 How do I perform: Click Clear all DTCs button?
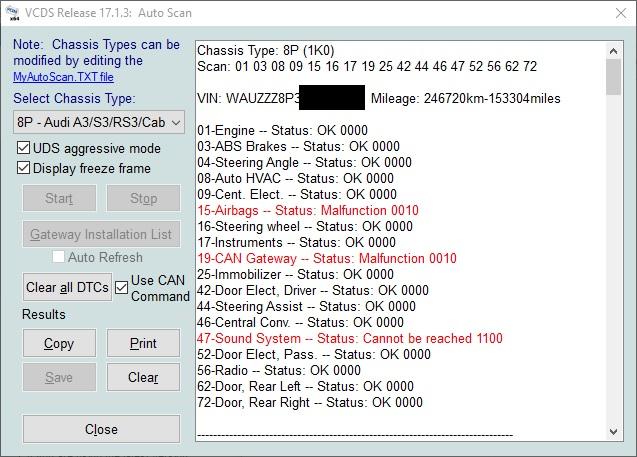coord(67,287)
